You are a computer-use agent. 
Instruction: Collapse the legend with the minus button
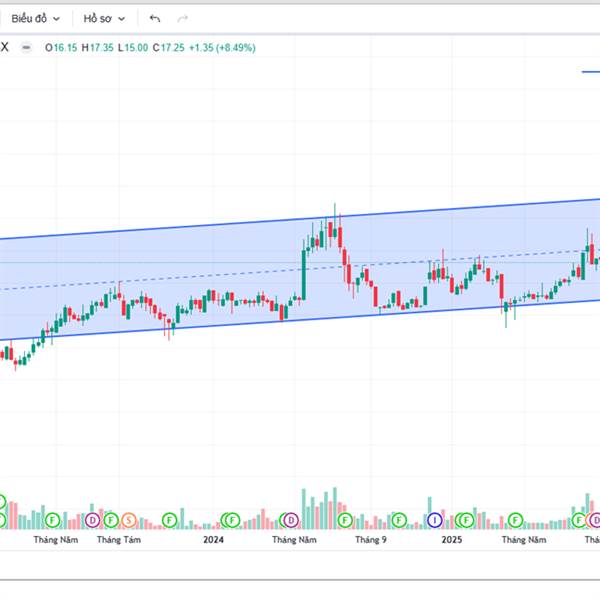tap(26, 47)
